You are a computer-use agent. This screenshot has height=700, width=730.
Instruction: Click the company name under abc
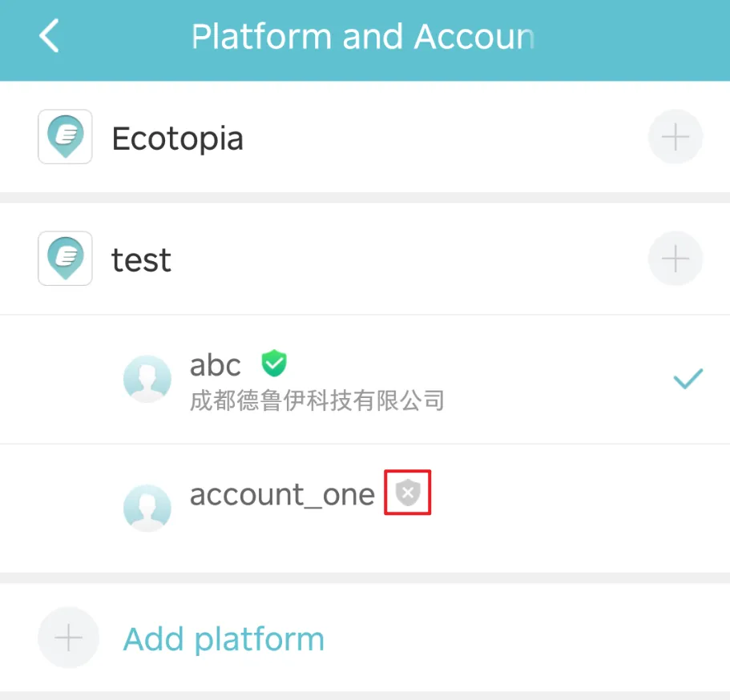317,400
